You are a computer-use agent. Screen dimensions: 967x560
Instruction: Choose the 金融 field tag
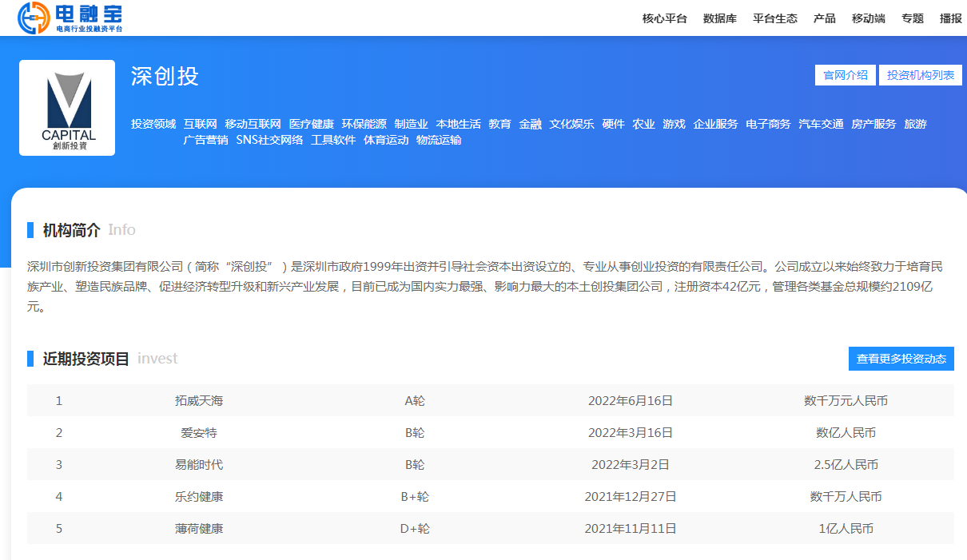coord(531,124)
